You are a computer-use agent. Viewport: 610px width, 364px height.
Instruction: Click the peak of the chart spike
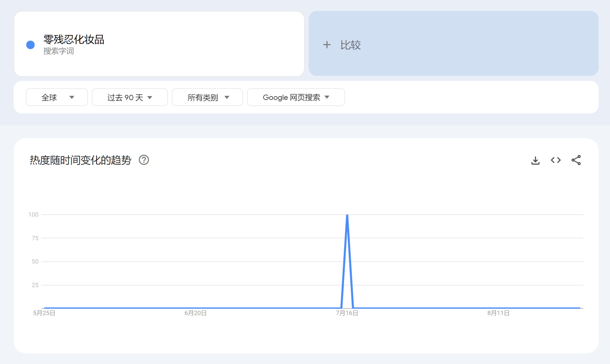pos(347,215)
